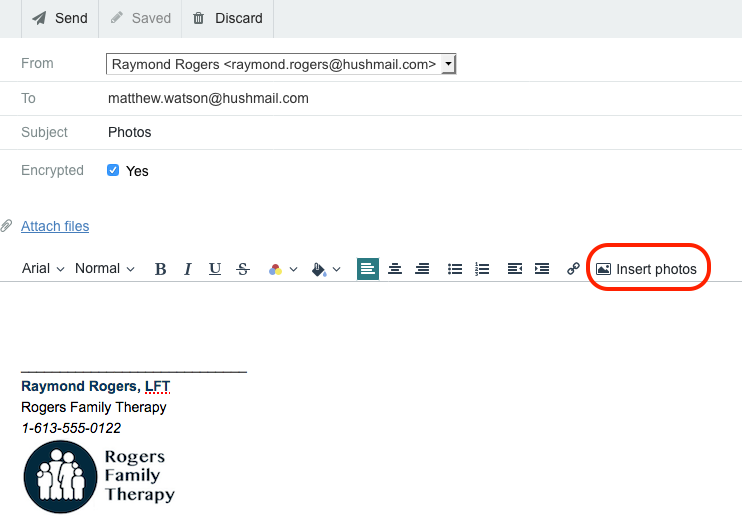Open the text color picker

coord(283,269)
